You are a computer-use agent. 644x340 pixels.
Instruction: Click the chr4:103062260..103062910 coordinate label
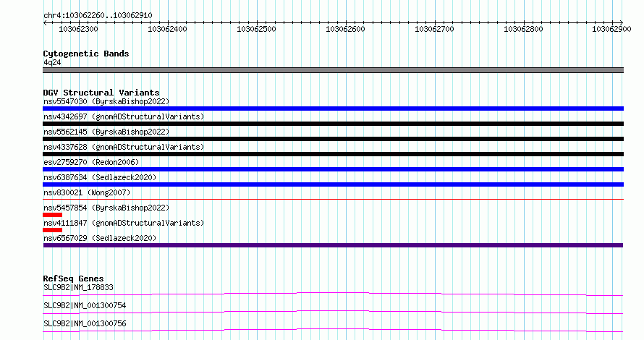coord(98,15)
